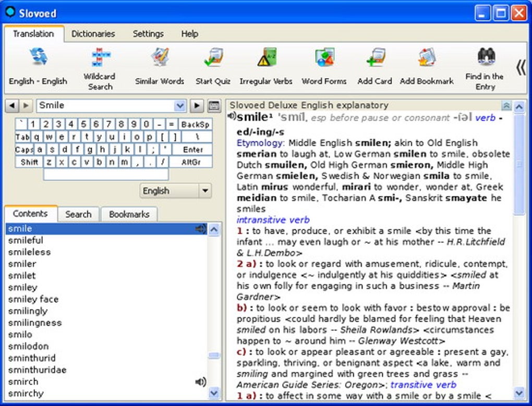532x406 pixels.
Task: Click Slovoed title bar app icon
Action: click(10, 12)
